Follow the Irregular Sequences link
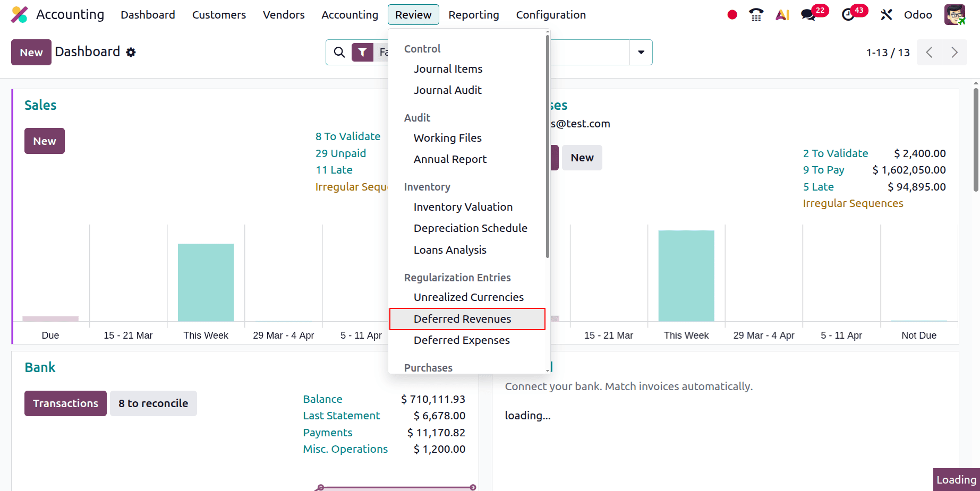The width and height of the screenshot is (980, 491). pos(853,203)
